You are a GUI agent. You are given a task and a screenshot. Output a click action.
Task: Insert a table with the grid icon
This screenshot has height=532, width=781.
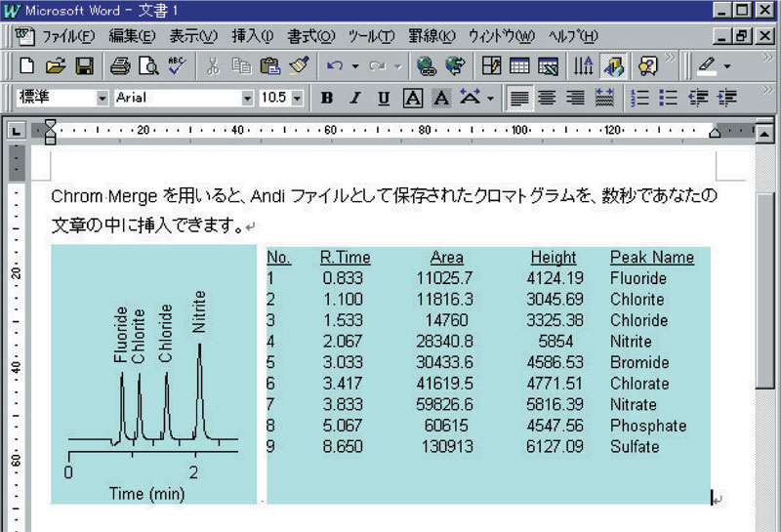[x=519, y=65]
